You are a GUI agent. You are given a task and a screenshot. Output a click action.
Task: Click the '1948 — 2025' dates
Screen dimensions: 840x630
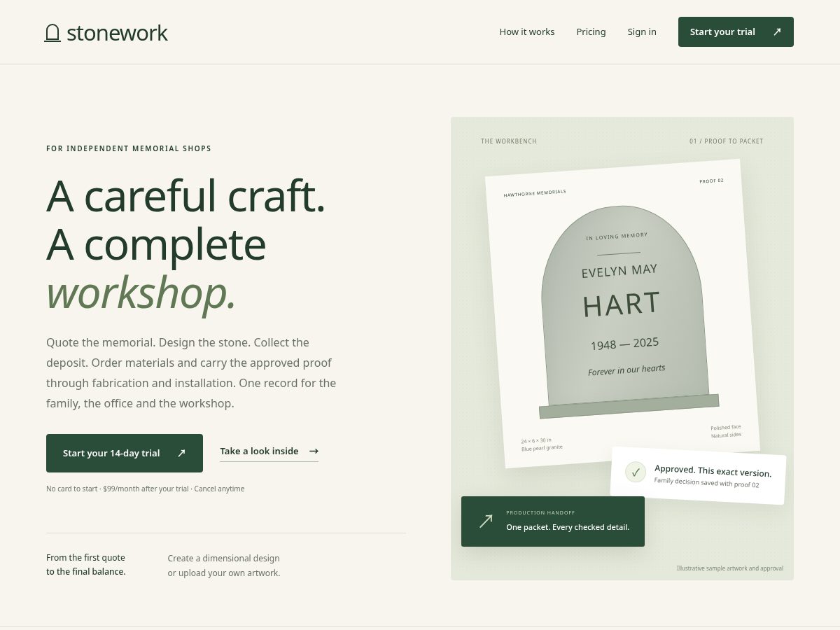(624, 344)
